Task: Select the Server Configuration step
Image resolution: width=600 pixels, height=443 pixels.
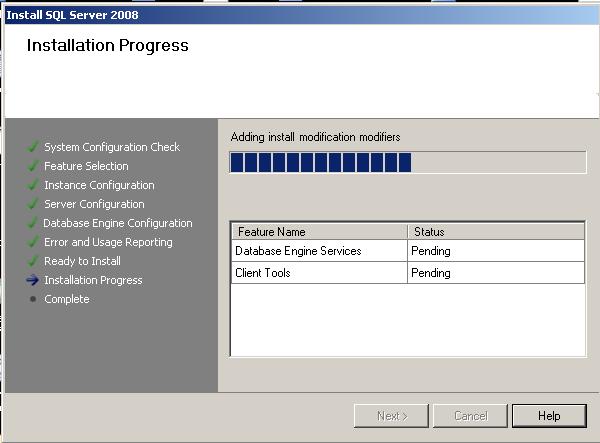Action: point(94,204)
